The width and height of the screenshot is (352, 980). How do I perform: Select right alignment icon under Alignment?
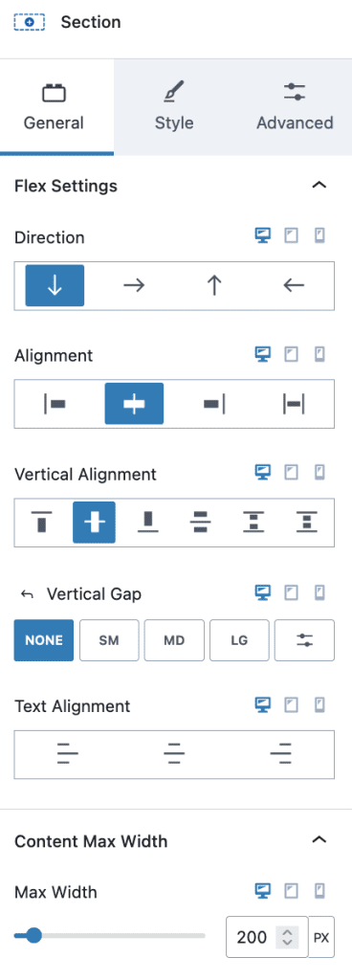point(214,404)
